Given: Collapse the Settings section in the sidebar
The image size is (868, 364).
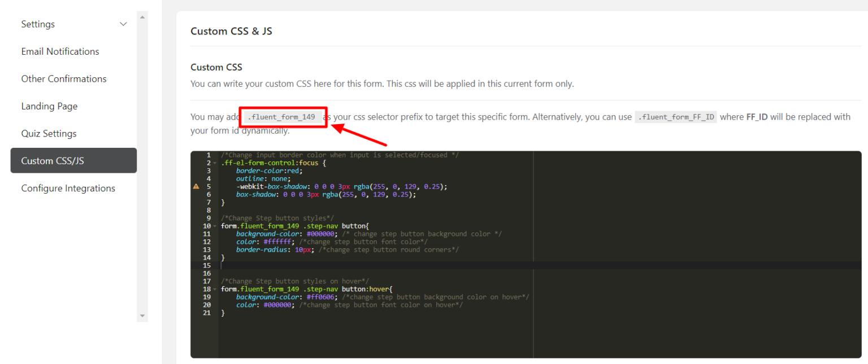Looking at the screenshot, I should coord(123,24).
